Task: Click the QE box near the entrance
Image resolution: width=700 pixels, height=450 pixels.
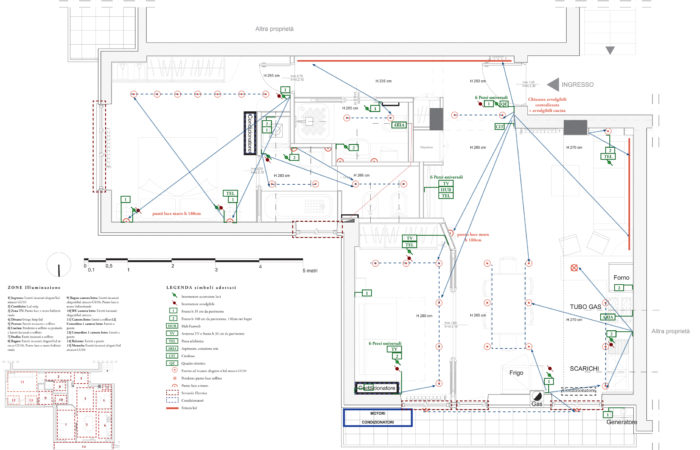Action: pos(503,104)
